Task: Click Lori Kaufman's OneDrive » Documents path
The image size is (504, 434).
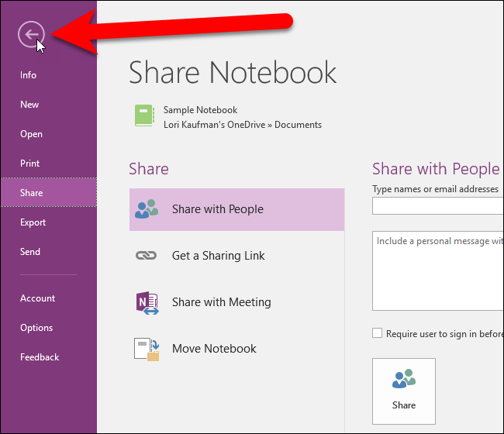Action: pyautogui.click(x=243, y=125)
